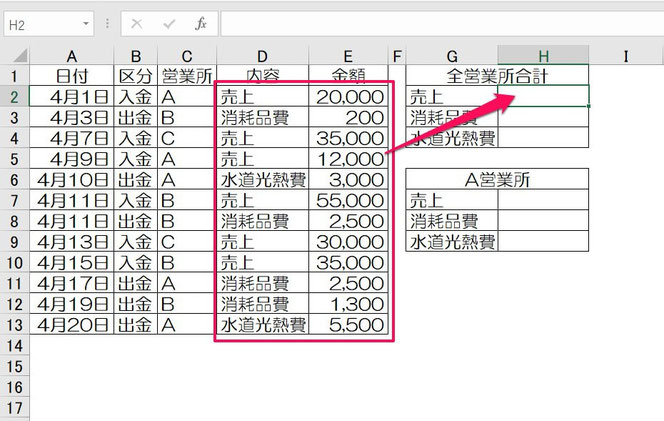The height and width of the screenshot is (421, 664).
Task: Click the 区分 header cell
Action: [136, 76]
